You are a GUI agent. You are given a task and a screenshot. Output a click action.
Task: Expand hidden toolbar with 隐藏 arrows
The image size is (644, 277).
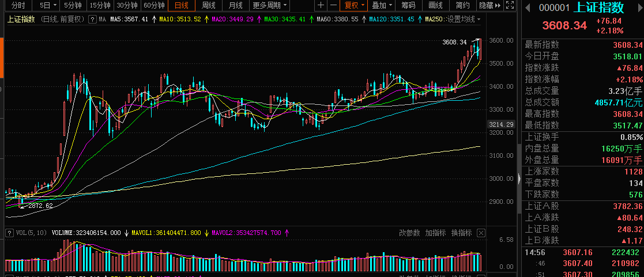coord(491,5)
